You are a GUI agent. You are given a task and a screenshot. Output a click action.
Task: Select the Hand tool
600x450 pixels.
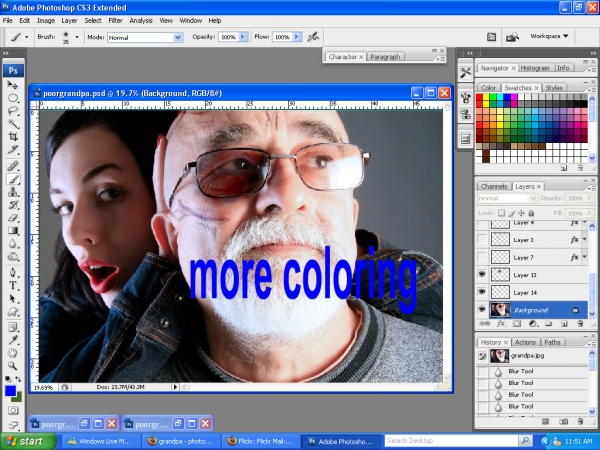13,353
